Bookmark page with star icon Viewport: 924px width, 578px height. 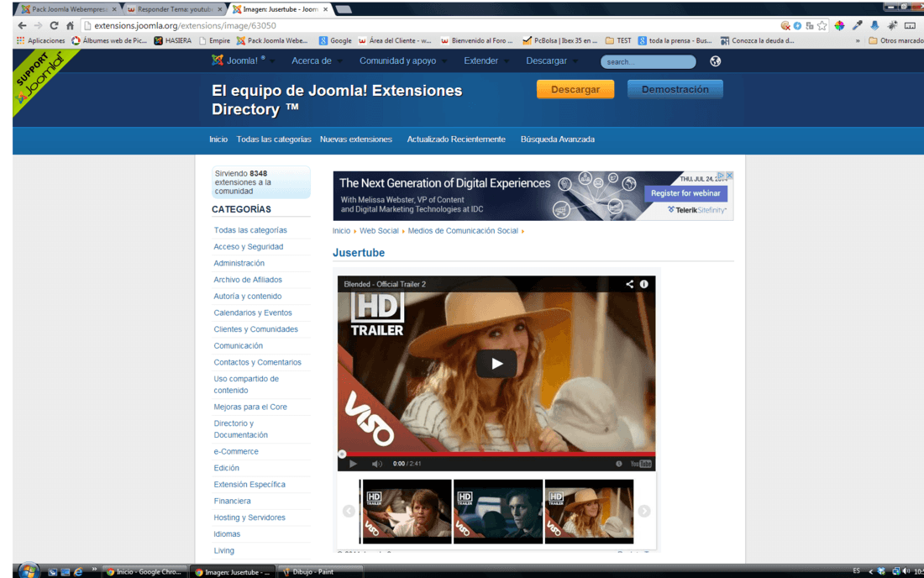[x=822, y=25]
